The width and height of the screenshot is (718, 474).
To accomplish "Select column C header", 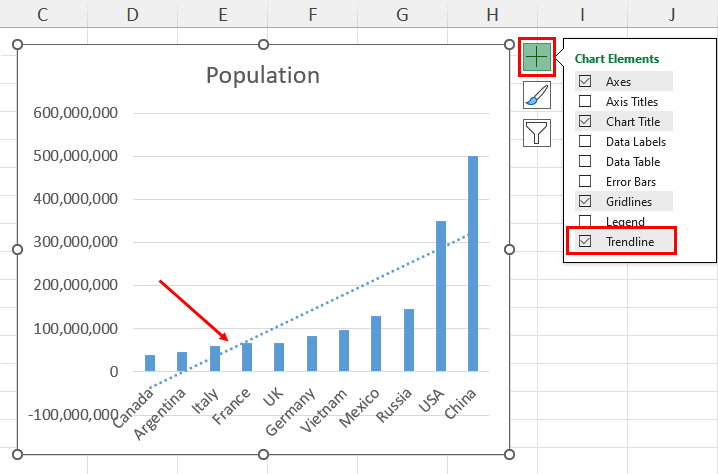I will coord(43,14).
